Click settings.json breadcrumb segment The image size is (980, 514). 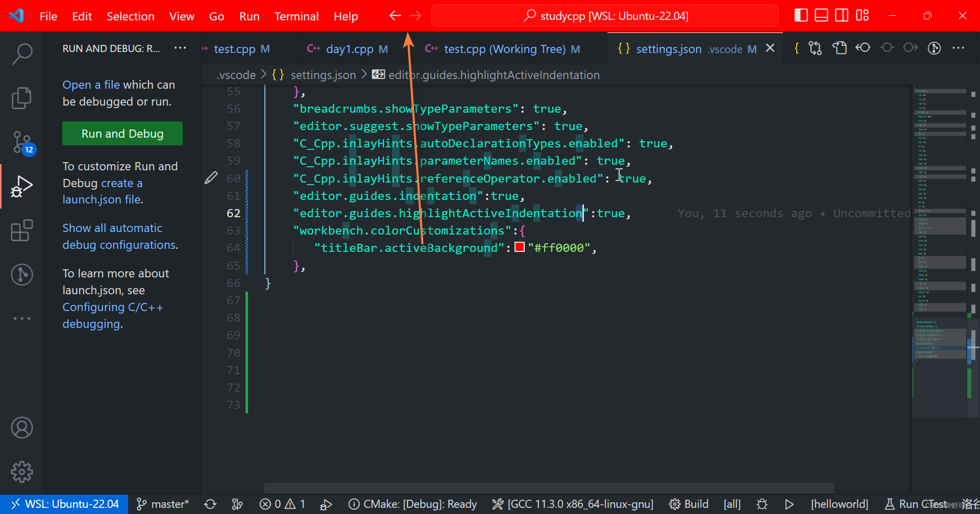314,75
